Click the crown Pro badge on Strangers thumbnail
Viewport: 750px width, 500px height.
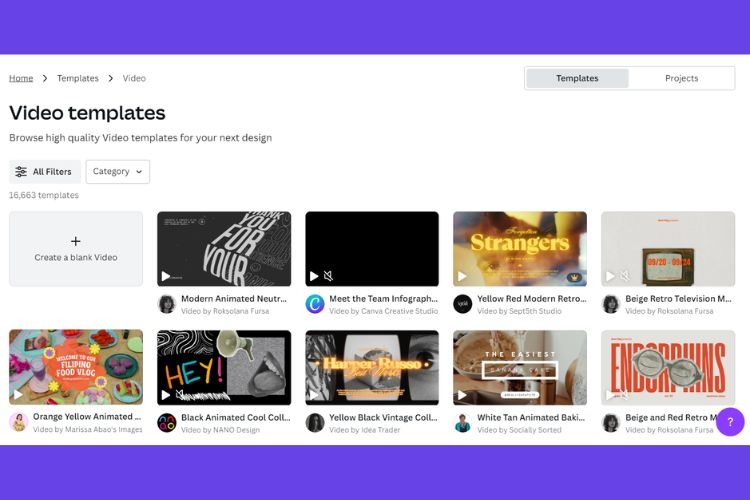(x=574, y=277)
